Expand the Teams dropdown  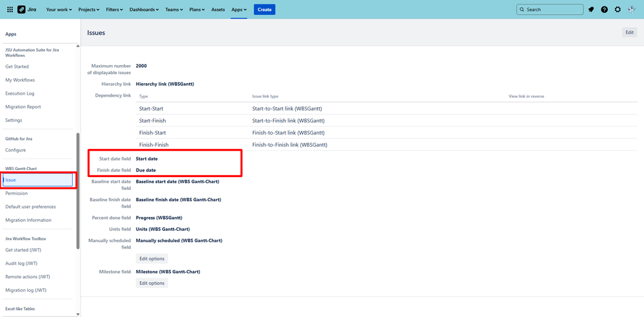coord(174,10)
